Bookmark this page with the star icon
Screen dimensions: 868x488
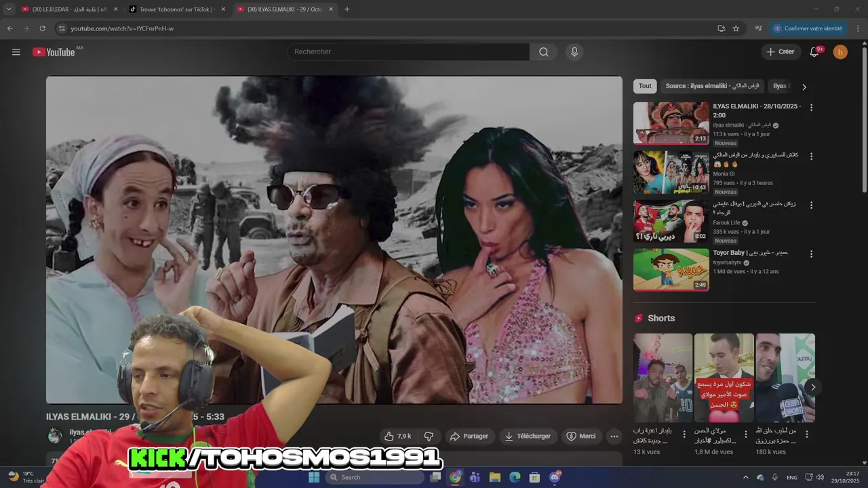coord(736,28)
